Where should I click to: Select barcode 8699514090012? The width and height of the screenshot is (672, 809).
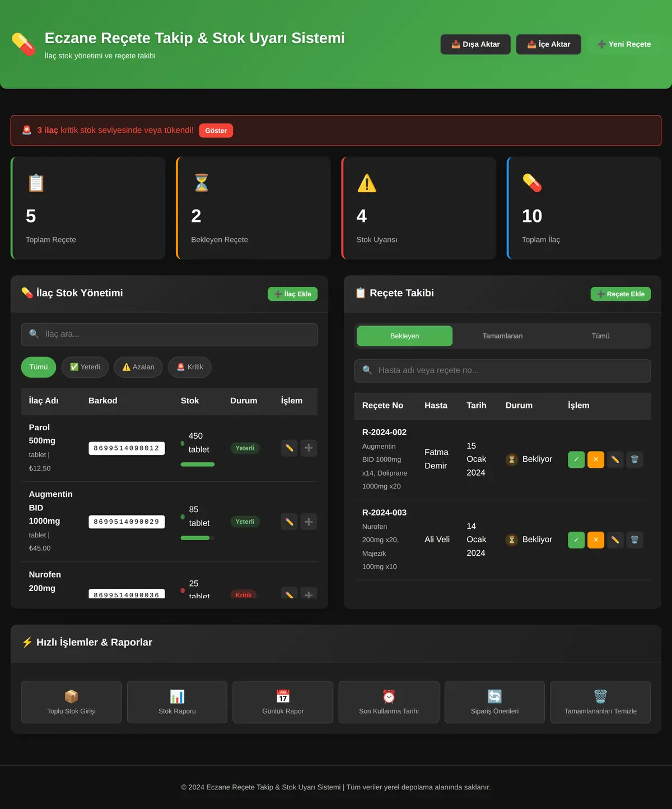tap(127, 448)
